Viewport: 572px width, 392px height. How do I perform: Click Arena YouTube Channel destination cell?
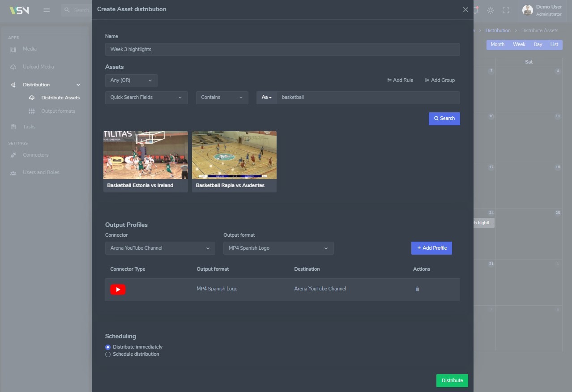(320, 289)
